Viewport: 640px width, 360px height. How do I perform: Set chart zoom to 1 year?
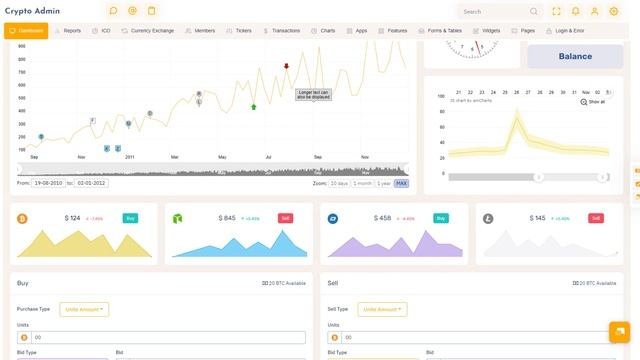384,184
